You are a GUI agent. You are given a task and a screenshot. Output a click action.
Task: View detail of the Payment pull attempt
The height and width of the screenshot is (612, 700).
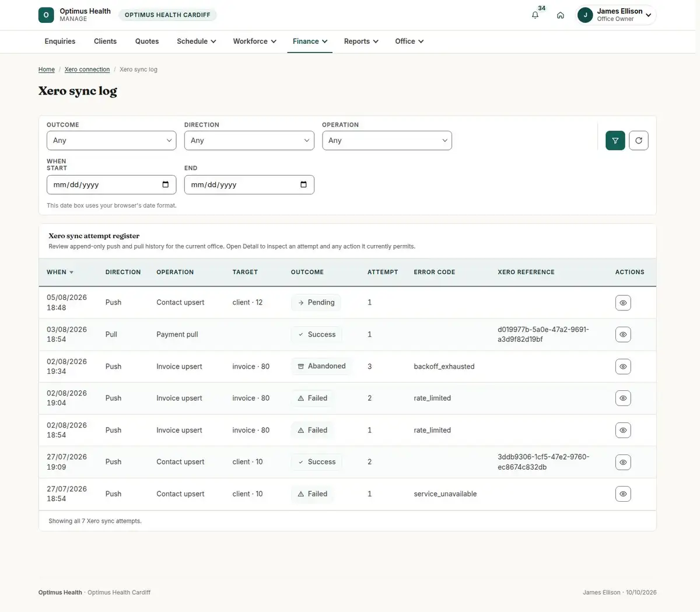(x=623, y=334)
